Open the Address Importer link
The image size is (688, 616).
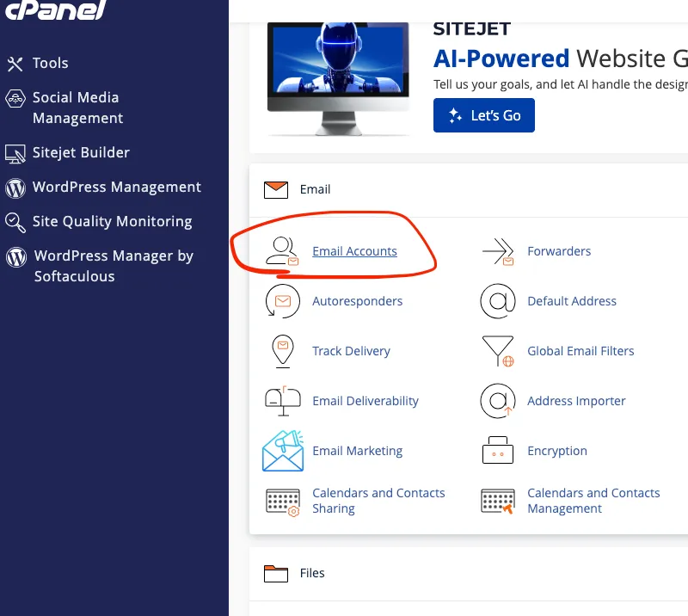[x=576, y=401]
